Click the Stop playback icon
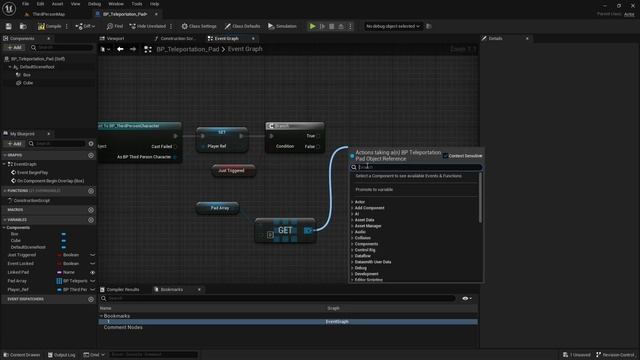The width and height of the screenshot is (640, 360). pyautogui.click(x=331, y=26)
